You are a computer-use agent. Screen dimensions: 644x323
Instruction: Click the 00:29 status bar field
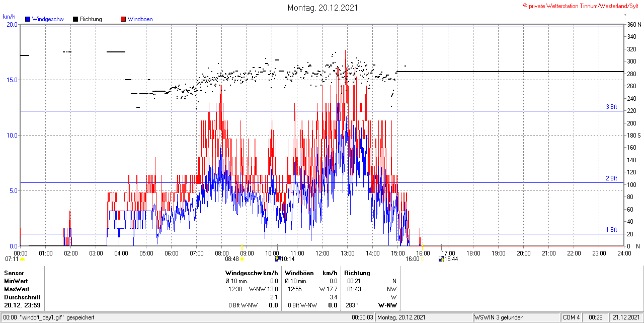[596, 317]
